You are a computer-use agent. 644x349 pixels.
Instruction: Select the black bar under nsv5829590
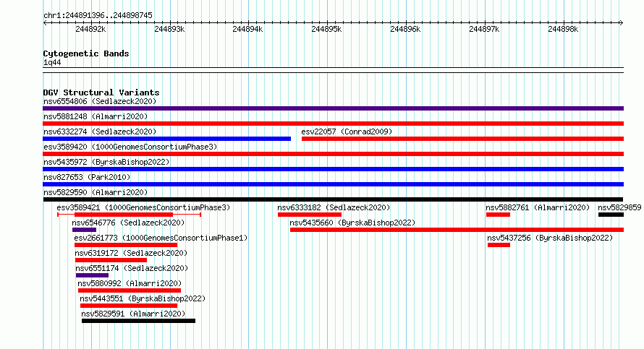[333, 199]
